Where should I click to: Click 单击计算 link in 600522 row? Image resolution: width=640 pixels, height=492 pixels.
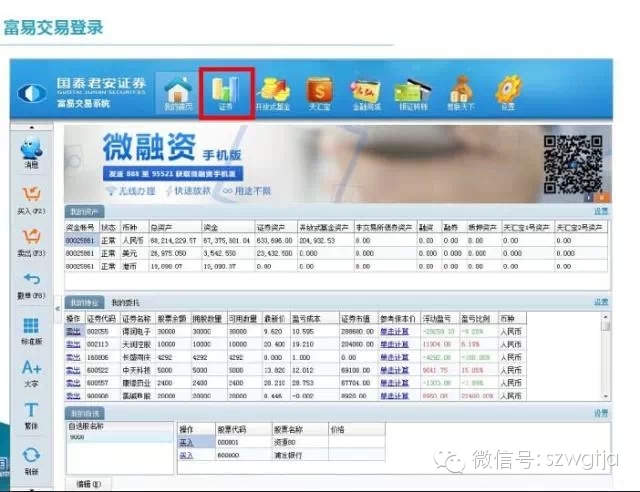point(394,370)
